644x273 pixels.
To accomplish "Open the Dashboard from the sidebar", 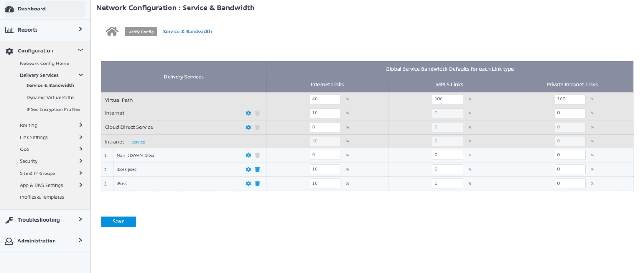I will 32,9.
